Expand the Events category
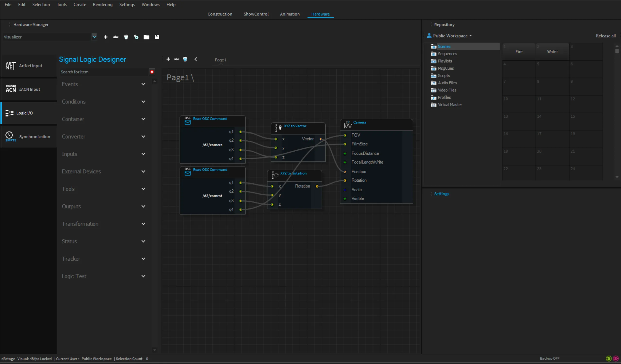 144,84
